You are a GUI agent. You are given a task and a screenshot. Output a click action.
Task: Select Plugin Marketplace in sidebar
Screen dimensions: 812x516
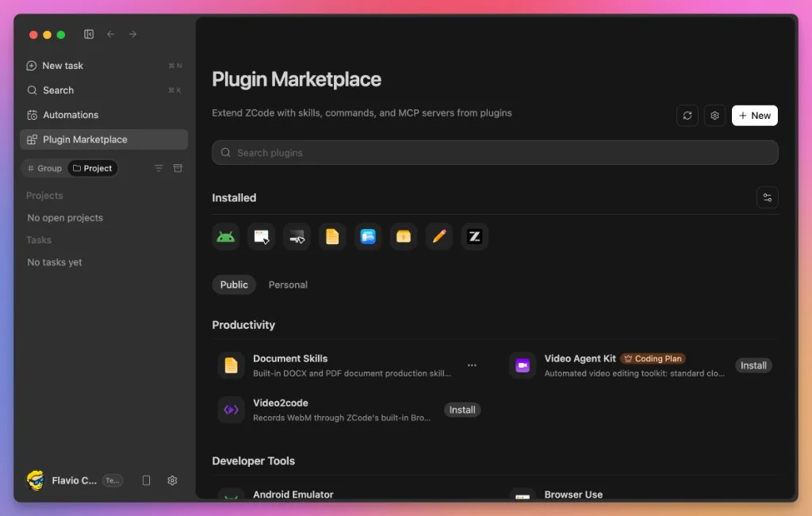point(104,140)
